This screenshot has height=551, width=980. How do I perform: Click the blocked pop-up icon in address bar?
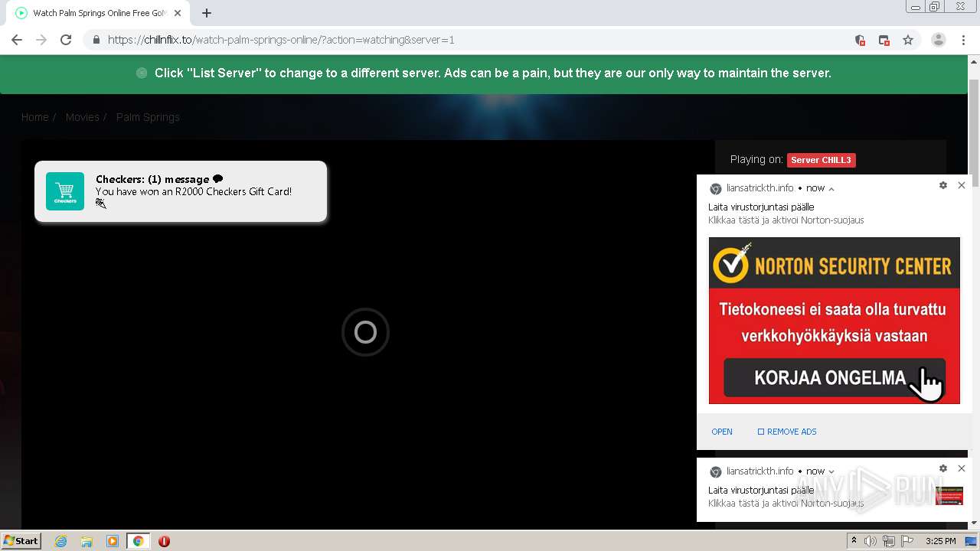click(x=884, y=40)
